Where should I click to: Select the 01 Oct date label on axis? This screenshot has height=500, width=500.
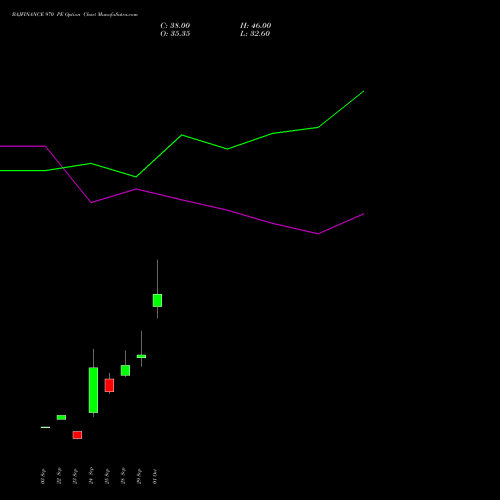tap(155, 476)
